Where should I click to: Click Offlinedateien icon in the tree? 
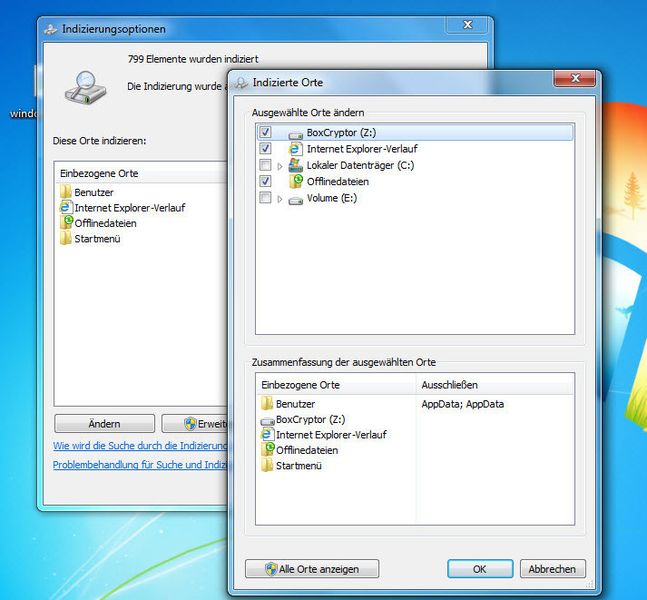(296, 181)
